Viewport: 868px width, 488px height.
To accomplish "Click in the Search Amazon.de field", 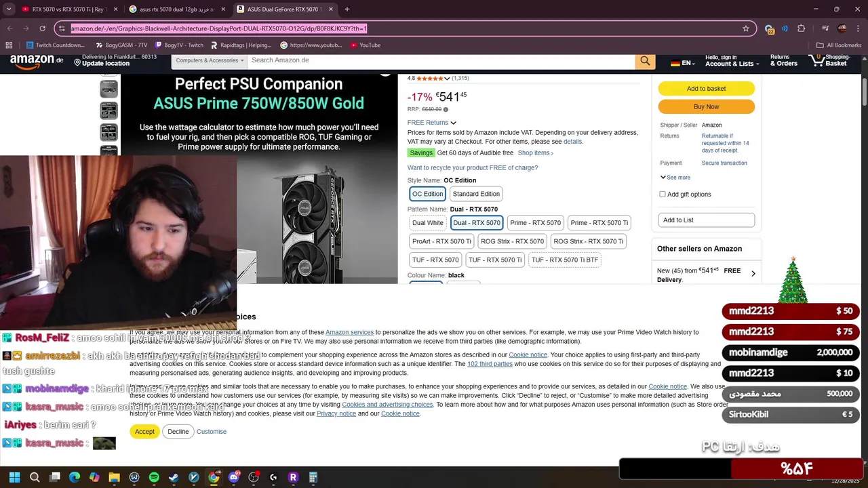I will [x=441, y=60].
